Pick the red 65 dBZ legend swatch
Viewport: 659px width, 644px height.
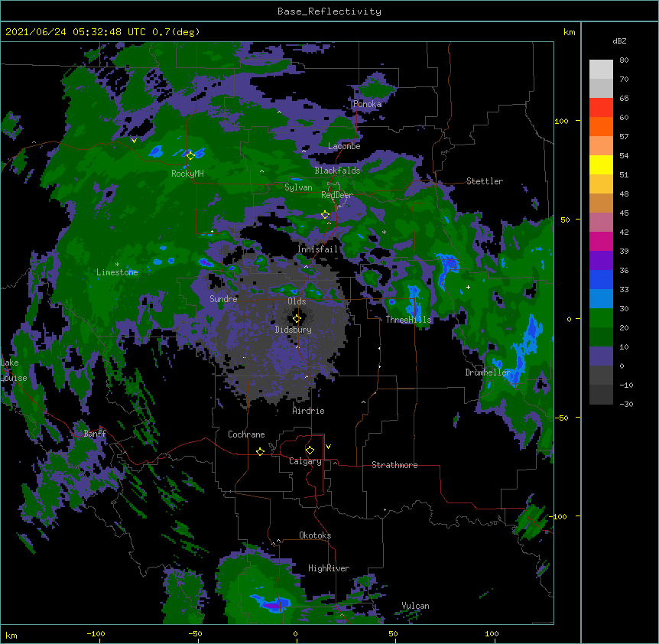(601, 107)
